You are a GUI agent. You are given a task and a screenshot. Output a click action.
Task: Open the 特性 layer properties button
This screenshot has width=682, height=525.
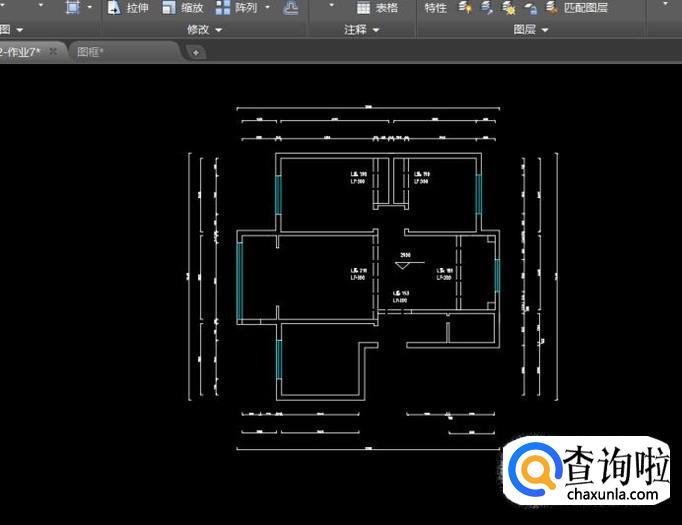tap(435, 8)
